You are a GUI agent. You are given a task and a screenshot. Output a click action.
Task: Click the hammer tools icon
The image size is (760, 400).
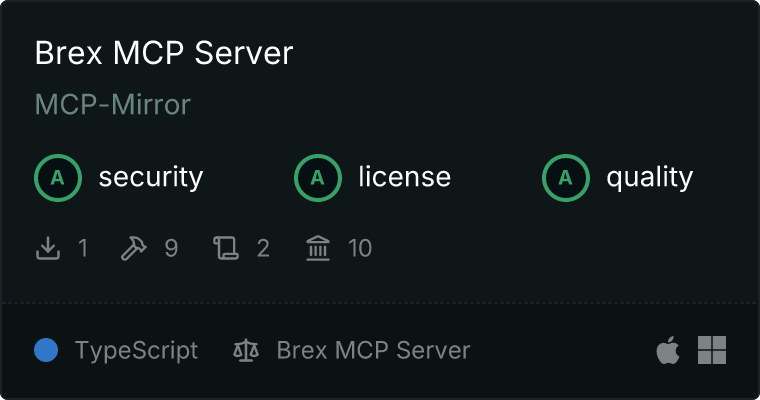[x=133, y=248]
